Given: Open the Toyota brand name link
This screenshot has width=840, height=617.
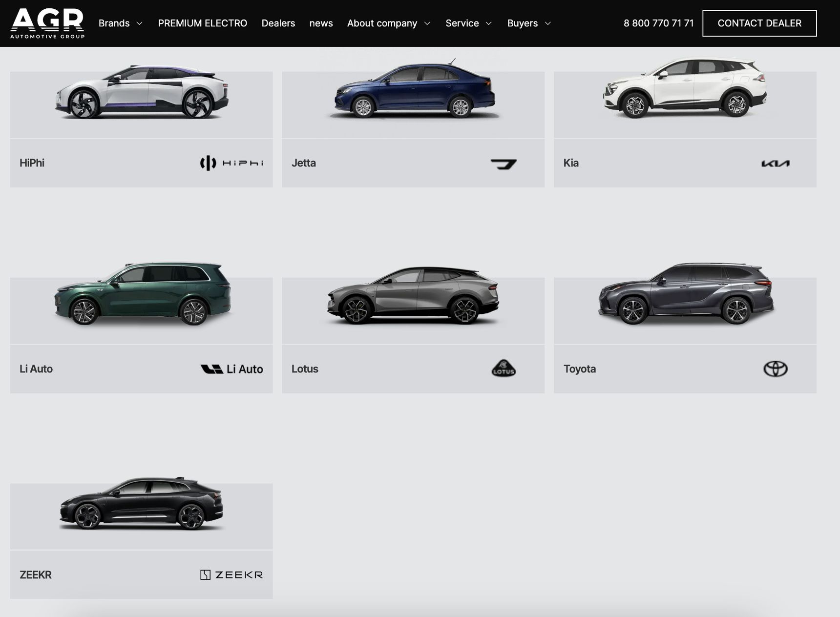Looking at the screenshot, I should (580, 369).
